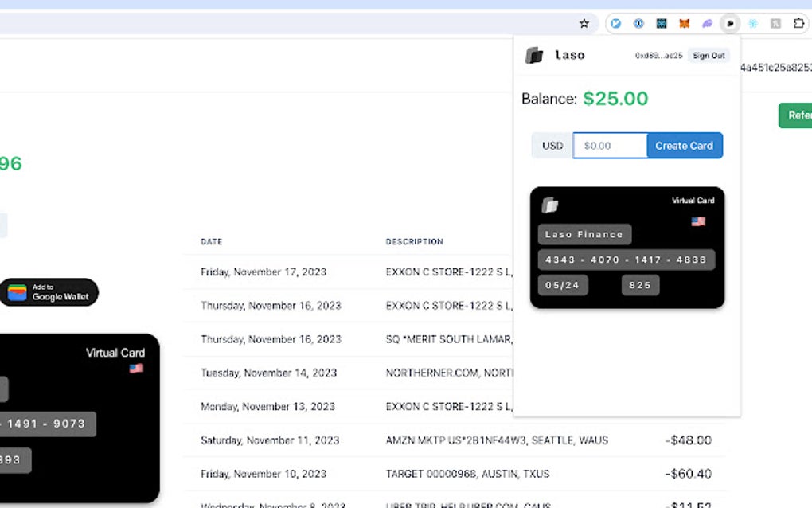Open the React snowflake-style extension
This screenshot has width=812, height=508.
[x=752, y=23]
